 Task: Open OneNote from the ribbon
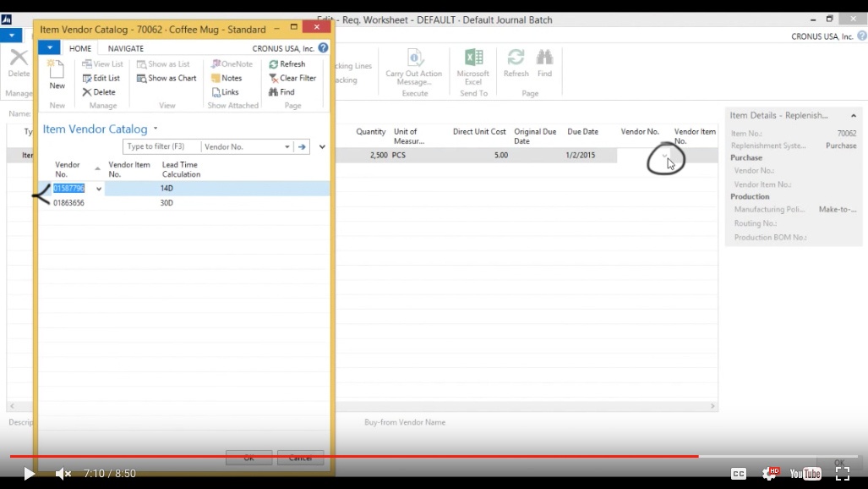coord(232,63)
